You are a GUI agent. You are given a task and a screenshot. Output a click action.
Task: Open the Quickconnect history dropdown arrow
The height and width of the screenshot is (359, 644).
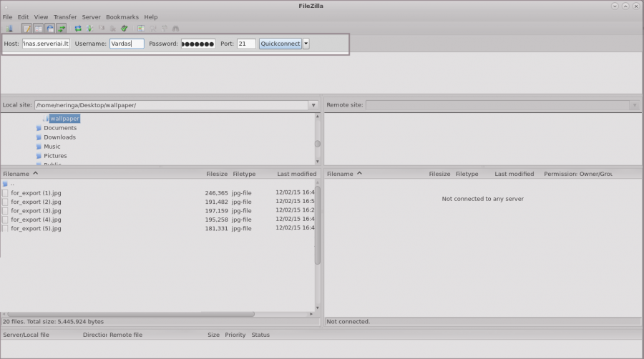pos(306,44)
